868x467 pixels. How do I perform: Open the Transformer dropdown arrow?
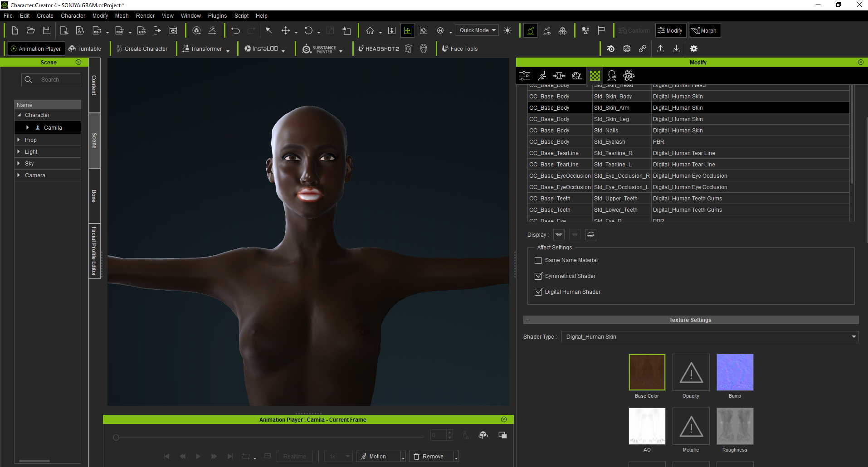pyautogui.click(x=228, y=51)
